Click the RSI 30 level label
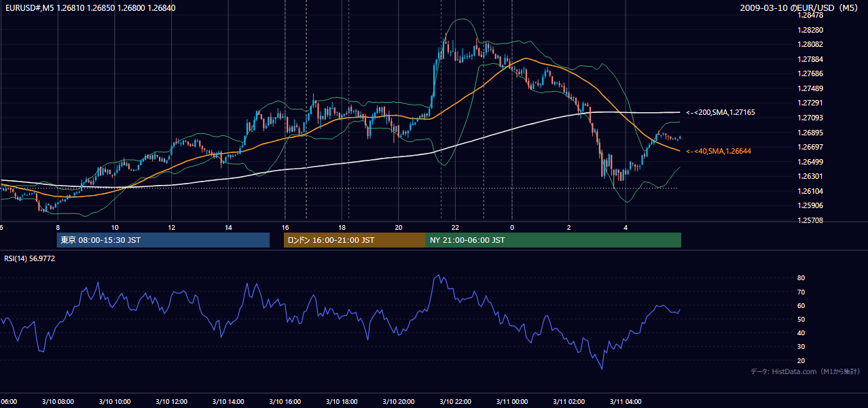Image resolution: width=868 pixels, height=408 pixels. point(801,347)
